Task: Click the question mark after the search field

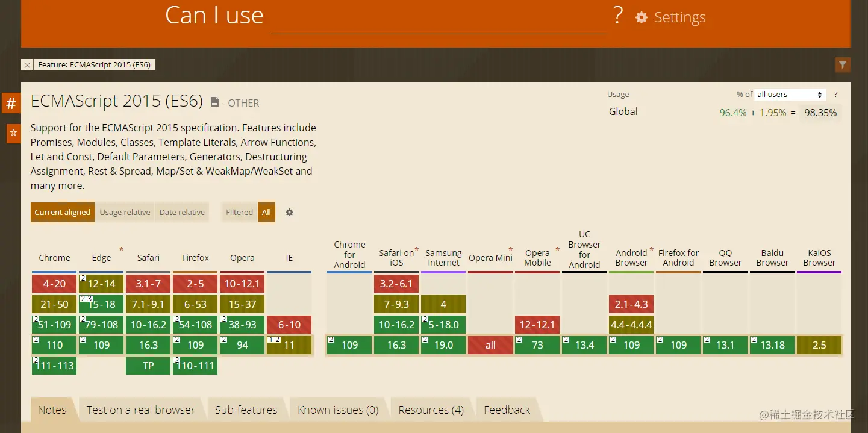Action: 618,16
